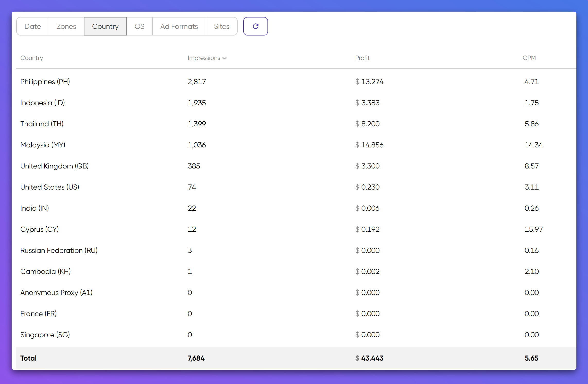Switch to the Sites tab
The height and width of the screenshot is (384, 588).
[x=221, y=26]
